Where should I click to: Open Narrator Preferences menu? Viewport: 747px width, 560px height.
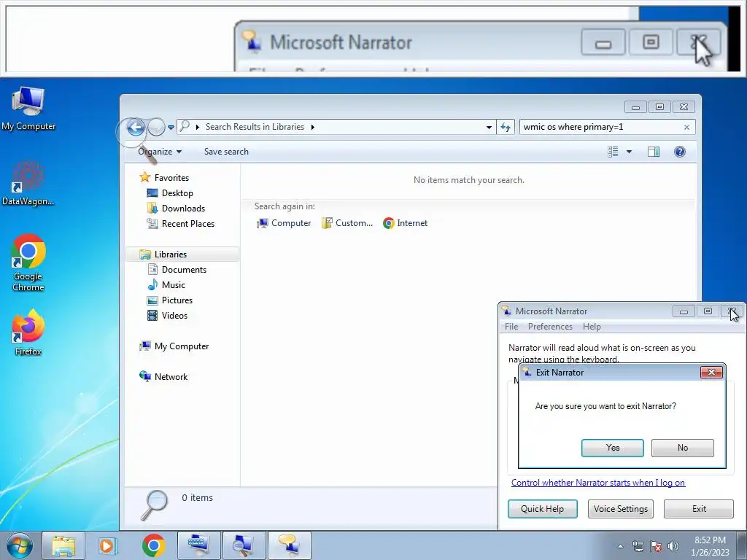point(550,327)
